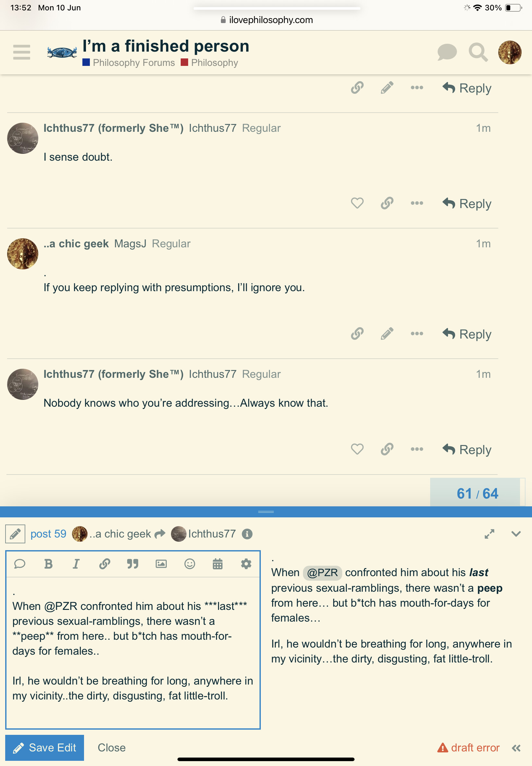Image resolution: width=532 pixels, height=766 pixels.
Task: Open the 61 / 64 topic progress slider
Action: tap(477, 493)
